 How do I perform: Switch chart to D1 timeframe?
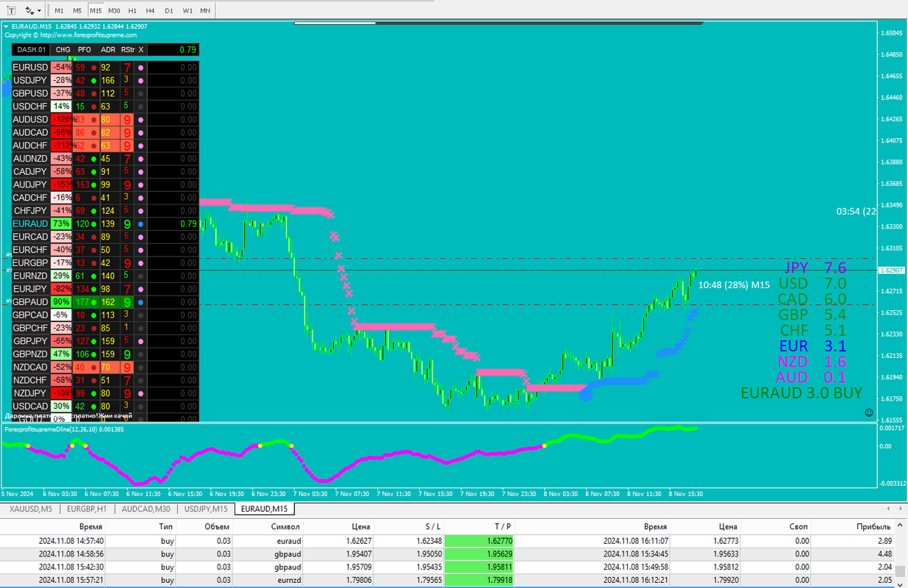point(168,11)
